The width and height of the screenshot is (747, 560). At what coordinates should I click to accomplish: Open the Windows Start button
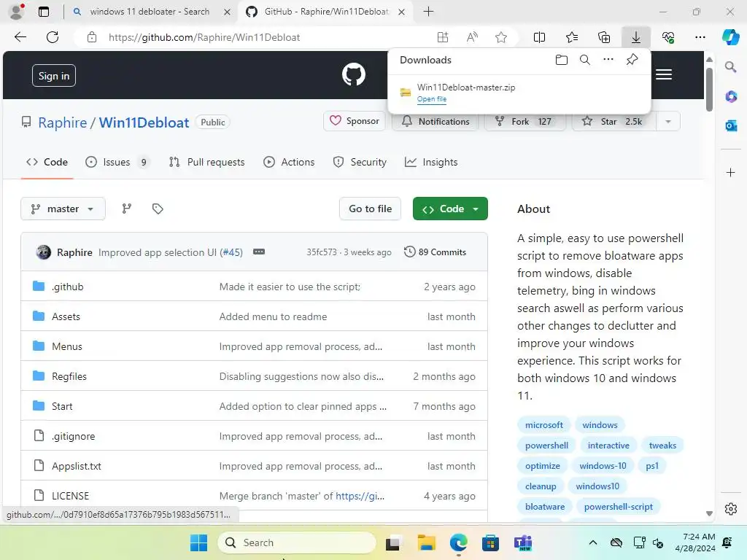pyautogui.click(x=198, y=542)
